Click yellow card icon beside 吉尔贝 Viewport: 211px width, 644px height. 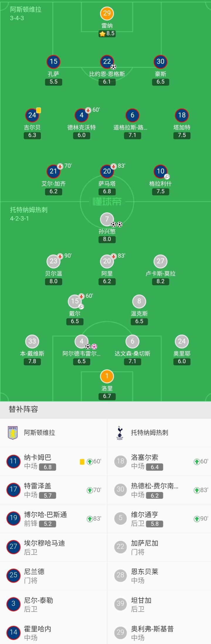pyautogui.click(x=39, y=110)
